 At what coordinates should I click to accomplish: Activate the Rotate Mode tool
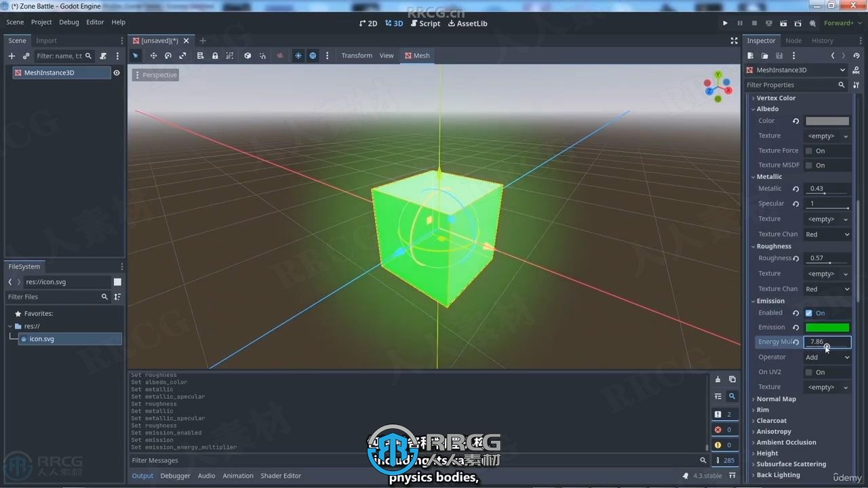(x=168, y=56)
